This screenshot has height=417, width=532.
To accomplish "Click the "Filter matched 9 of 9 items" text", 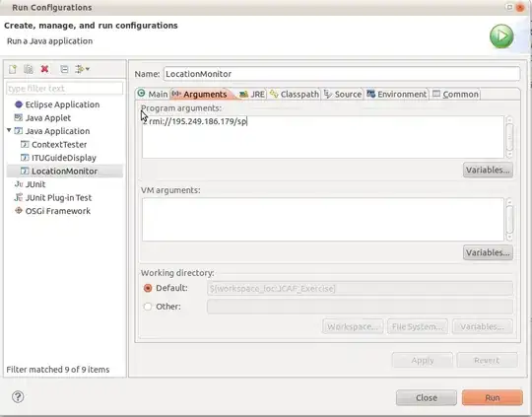I will [x=58, y=370].
